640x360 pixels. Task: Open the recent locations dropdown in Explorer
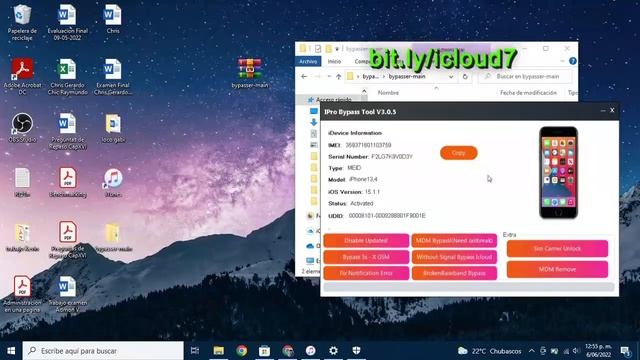click(x=329, y=76)
